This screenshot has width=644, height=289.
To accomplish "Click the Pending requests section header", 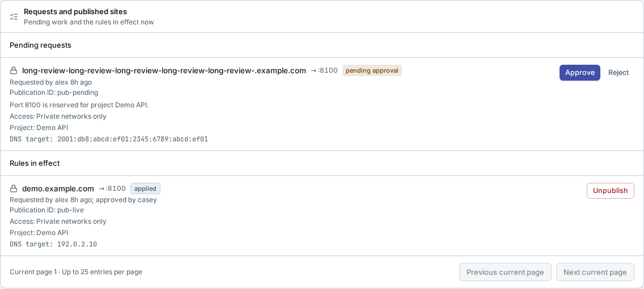I will 41,45.
